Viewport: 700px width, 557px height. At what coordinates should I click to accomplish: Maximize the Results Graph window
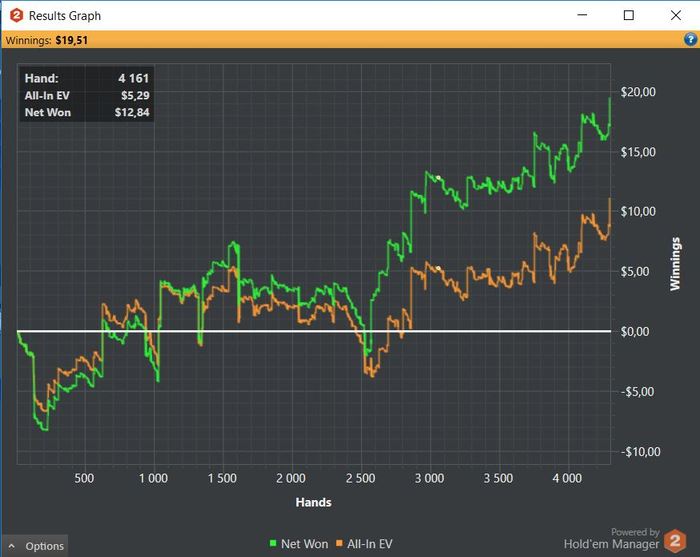(x=629, y=15)
